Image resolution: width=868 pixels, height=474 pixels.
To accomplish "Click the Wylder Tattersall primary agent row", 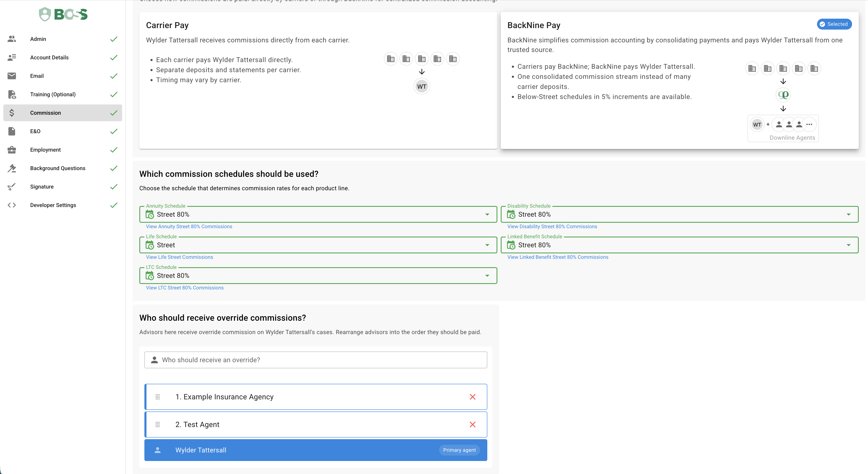I will 316,450.
